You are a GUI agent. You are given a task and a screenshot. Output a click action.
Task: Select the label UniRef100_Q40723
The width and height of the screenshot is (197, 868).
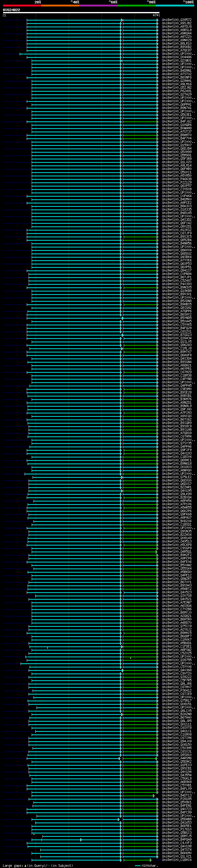(177, 809)
